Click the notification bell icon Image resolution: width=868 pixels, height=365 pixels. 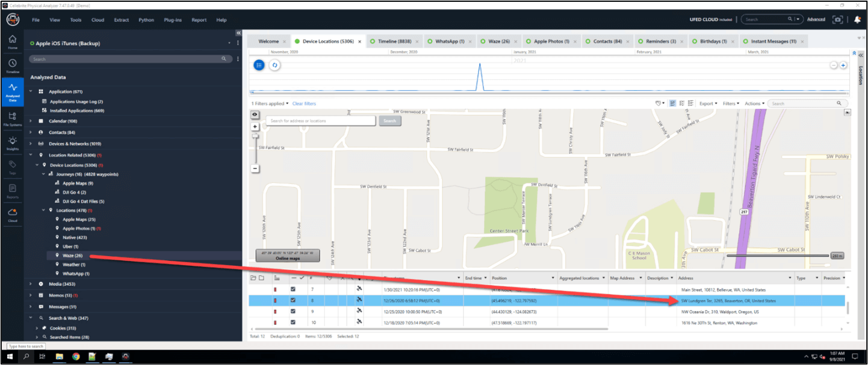(x=857, y=19)
